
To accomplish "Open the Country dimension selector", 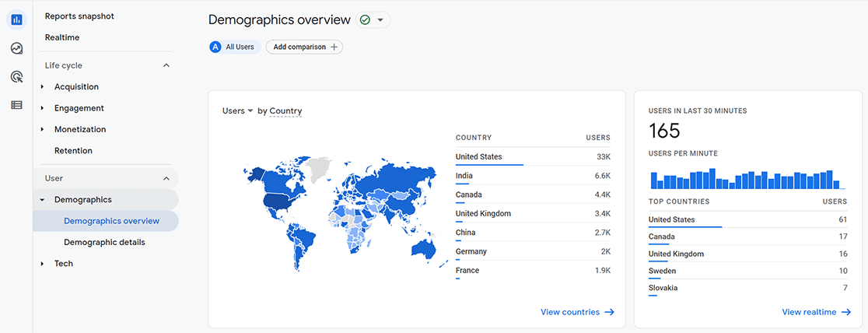I will [x=285, y=110].
